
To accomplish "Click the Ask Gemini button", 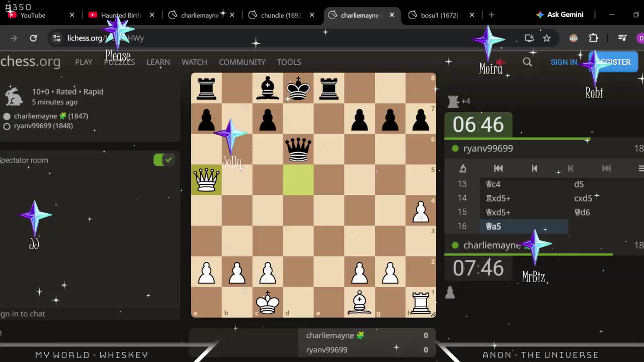I will pyautogui.click(x=560, y=15).
